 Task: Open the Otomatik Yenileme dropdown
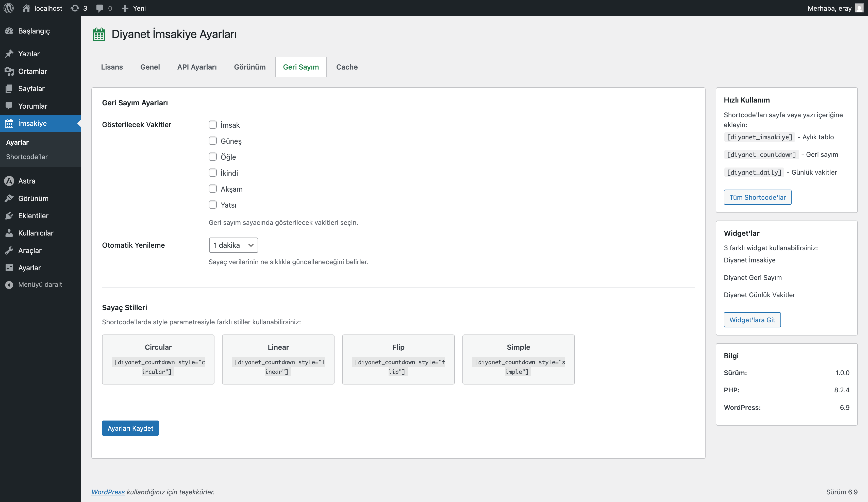[x=233, y=245]
